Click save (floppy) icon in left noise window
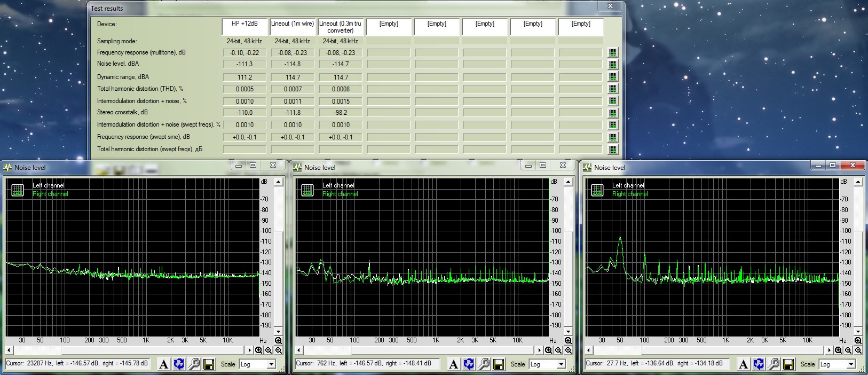Image resolution: width=868 pixels, height=375 pixels. coord(209,364)
